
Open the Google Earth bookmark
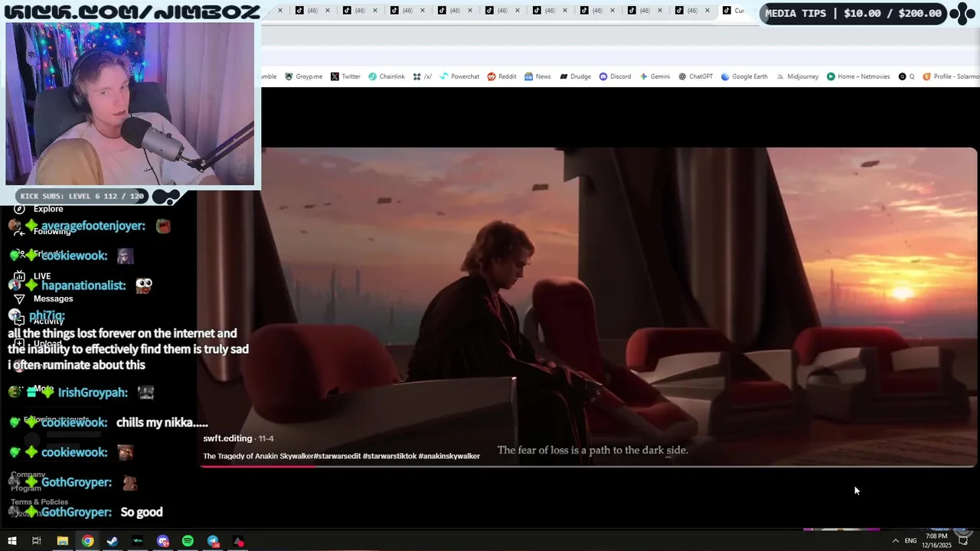[743, 77]
